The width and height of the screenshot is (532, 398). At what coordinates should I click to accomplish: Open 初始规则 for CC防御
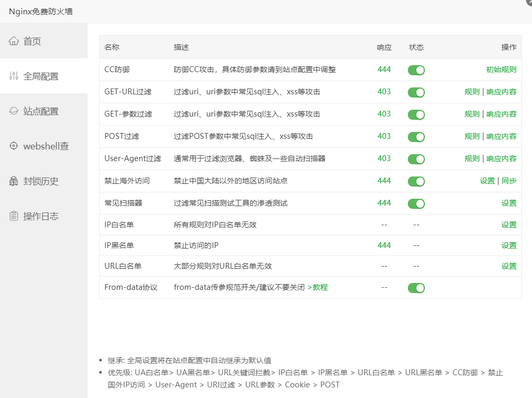(501, 69)
